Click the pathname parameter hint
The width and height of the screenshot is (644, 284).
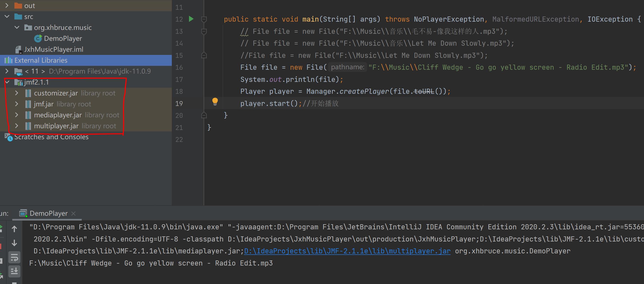point(348,67)
